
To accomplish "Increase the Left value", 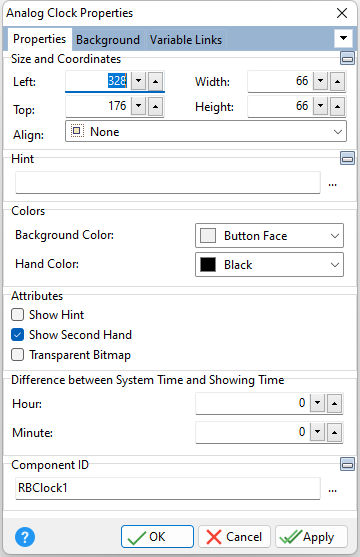I will pyautogui.click(x=155, y=81).
